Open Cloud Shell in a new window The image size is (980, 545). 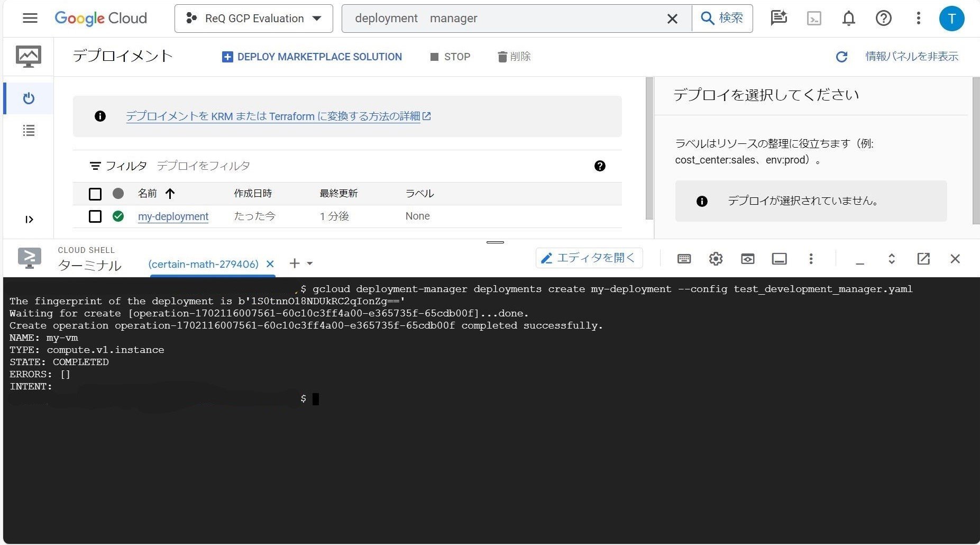click(923, 259)
